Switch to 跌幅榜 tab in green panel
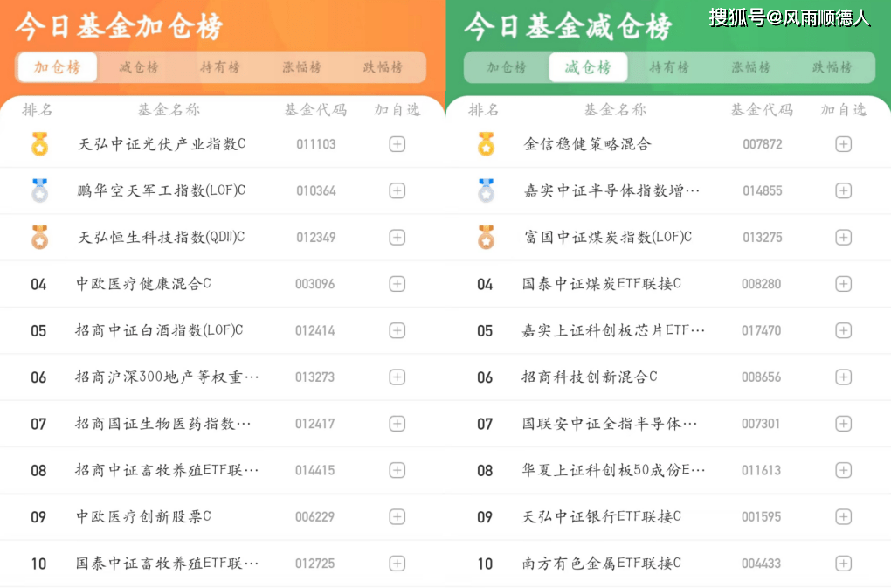Image resolution: width=891 pixels, height=588 pixels. coord(832,67)
